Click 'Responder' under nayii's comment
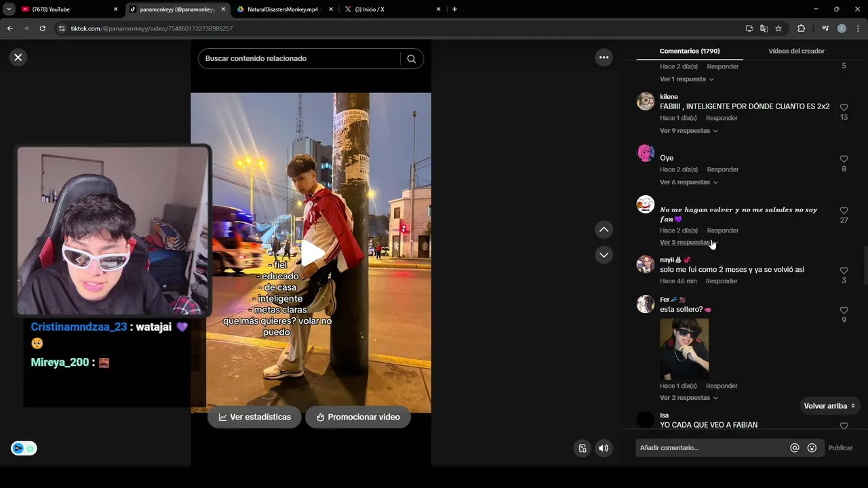Image resolution: width=868 pixels, height=488 pixels. point(722,281)
